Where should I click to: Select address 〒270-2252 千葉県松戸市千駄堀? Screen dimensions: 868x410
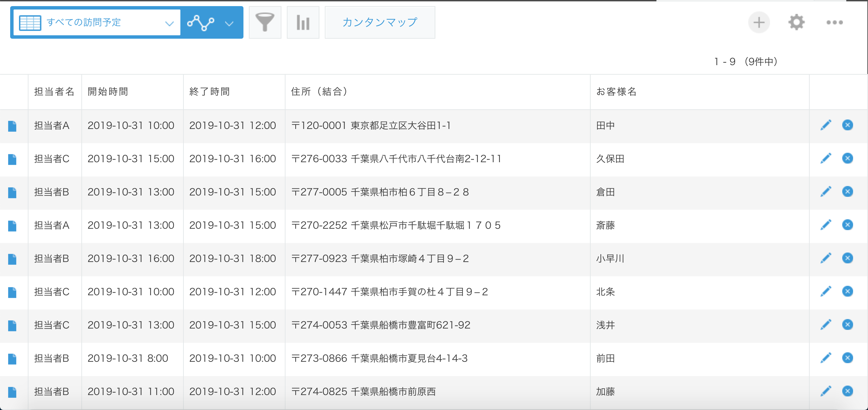pyautogui.click(x=396, y=225)
